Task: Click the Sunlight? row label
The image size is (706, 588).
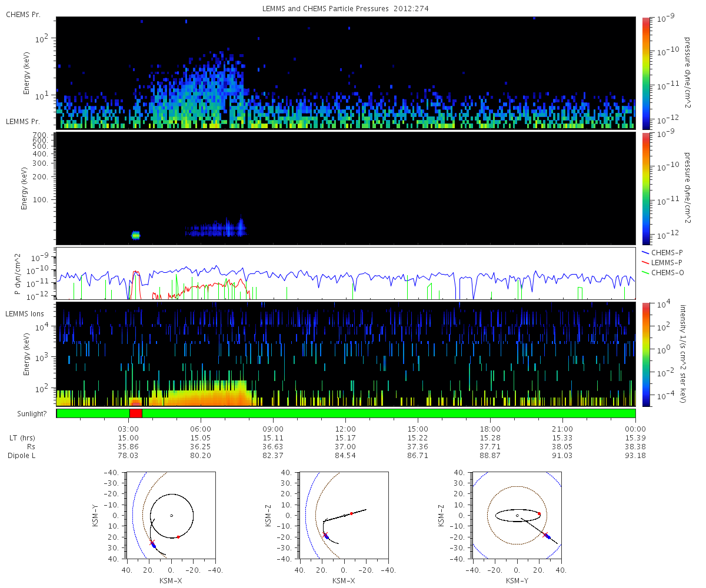Action: (26, 414)
